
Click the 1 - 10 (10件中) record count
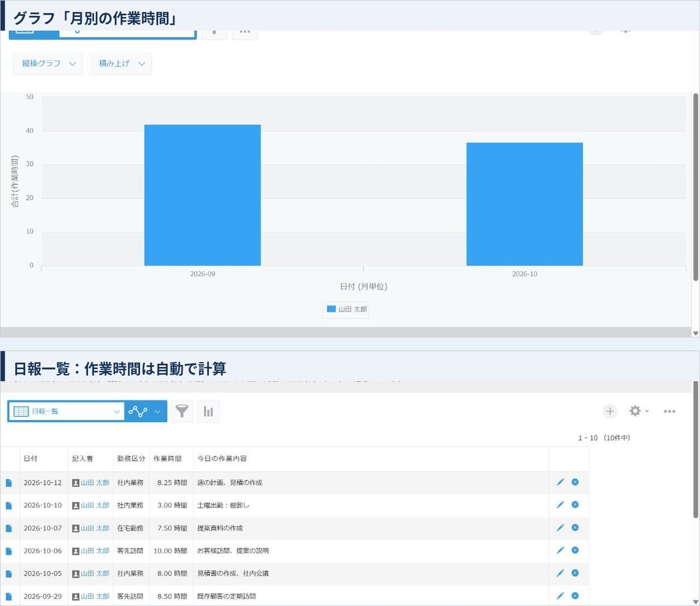coord(604,438)
